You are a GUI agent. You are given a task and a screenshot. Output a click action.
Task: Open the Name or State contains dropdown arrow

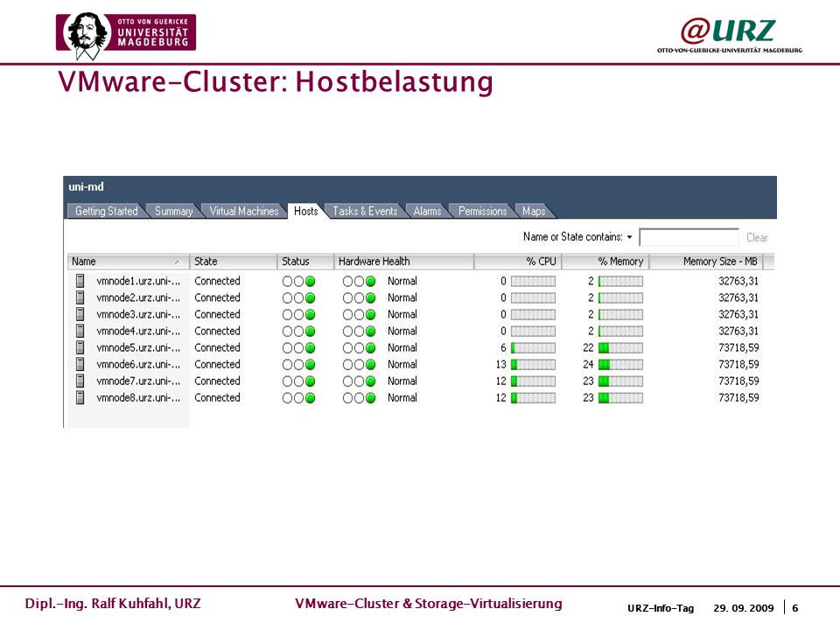pos(629,237)
